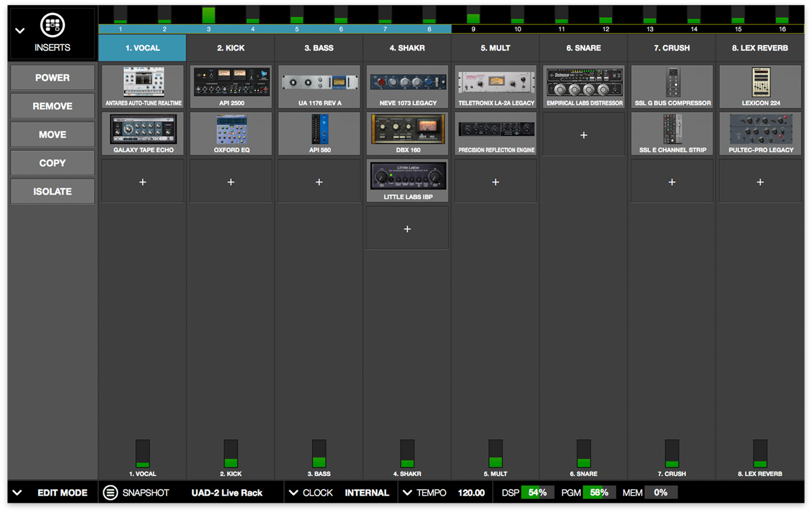The image size is (812, 512).
Task: Open the Galaxy Tape Echo plugin
Action: click(x=143, y=134)
